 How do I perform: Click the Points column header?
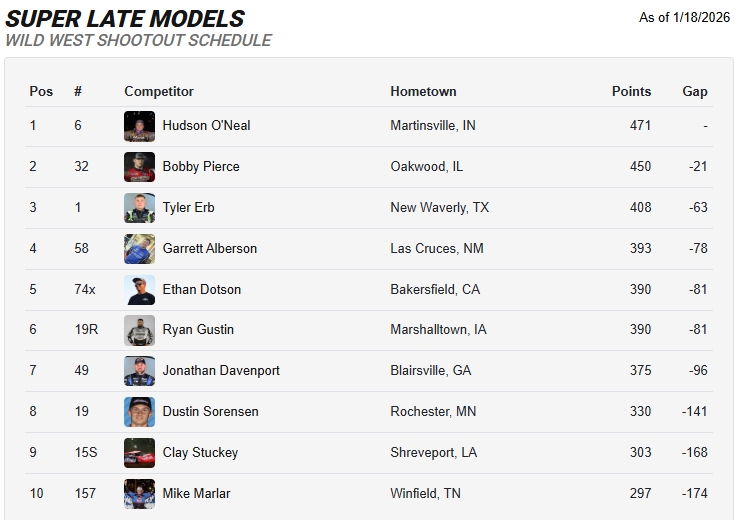[631, 91]
